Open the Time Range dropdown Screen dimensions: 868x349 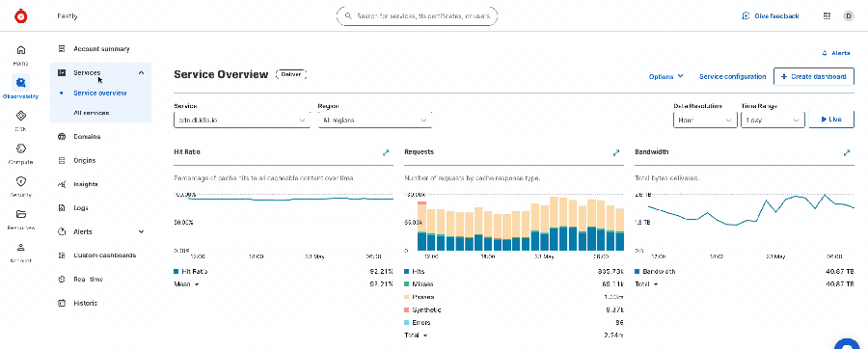(x=773, y=120)
